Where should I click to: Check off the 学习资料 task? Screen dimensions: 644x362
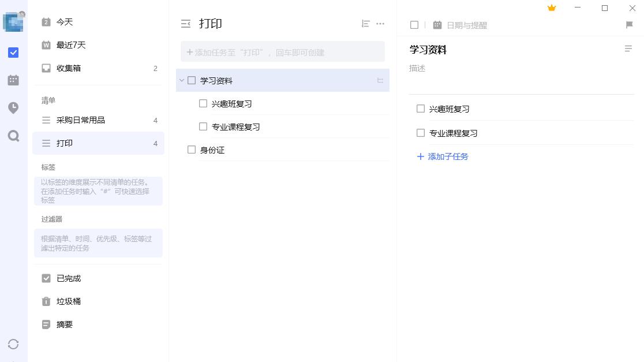(x=192, y=81)
